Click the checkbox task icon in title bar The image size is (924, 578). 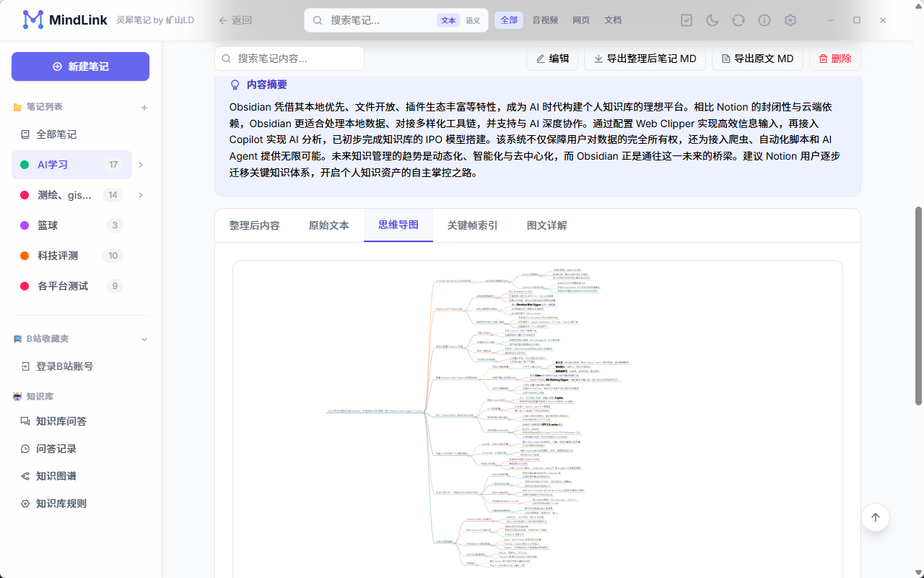687,20
